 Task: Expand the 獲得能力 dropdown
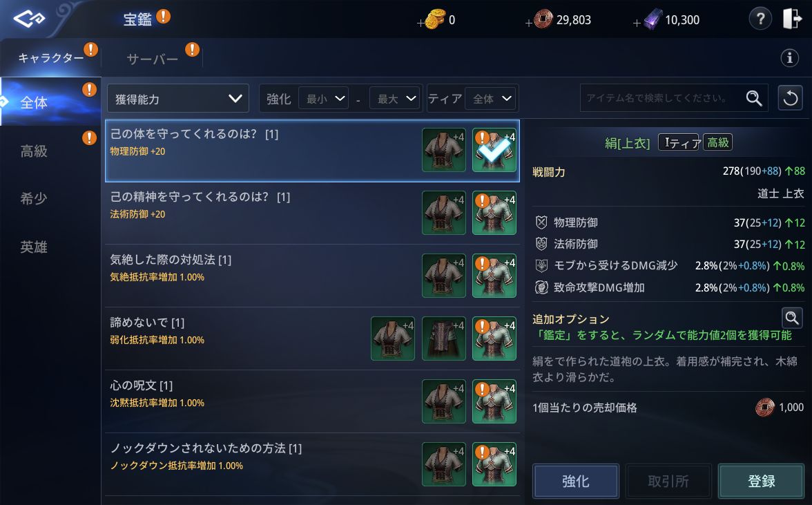(177, 98)
